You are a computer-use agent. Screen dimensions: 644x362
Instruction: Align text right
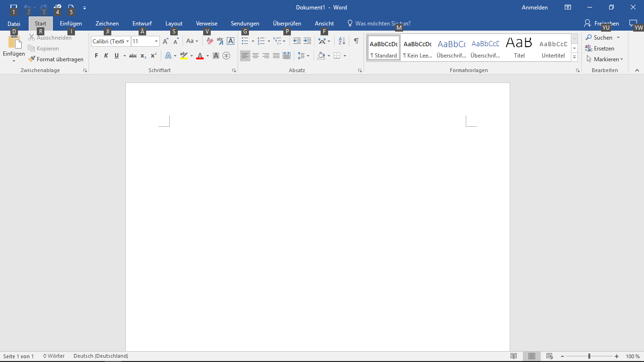point(266,56)
